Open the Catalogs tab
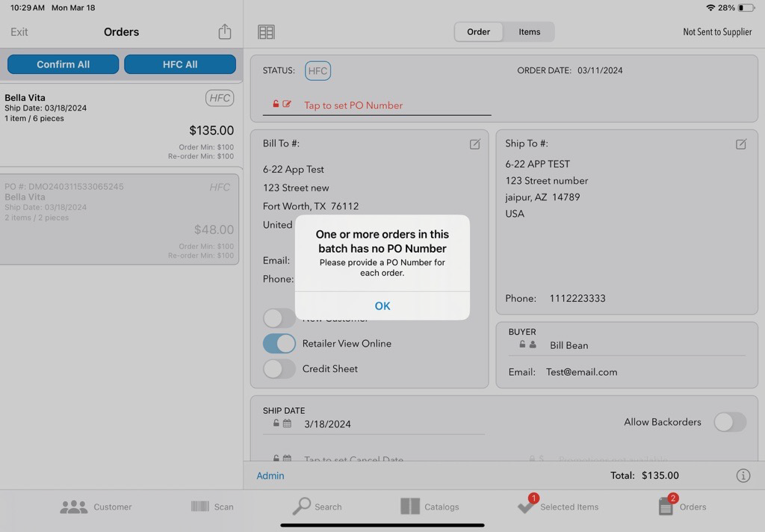 coord(430,507)
